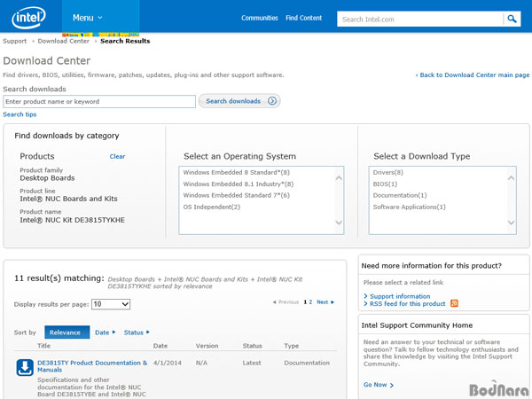Open RSS feed for this product link

408,303
